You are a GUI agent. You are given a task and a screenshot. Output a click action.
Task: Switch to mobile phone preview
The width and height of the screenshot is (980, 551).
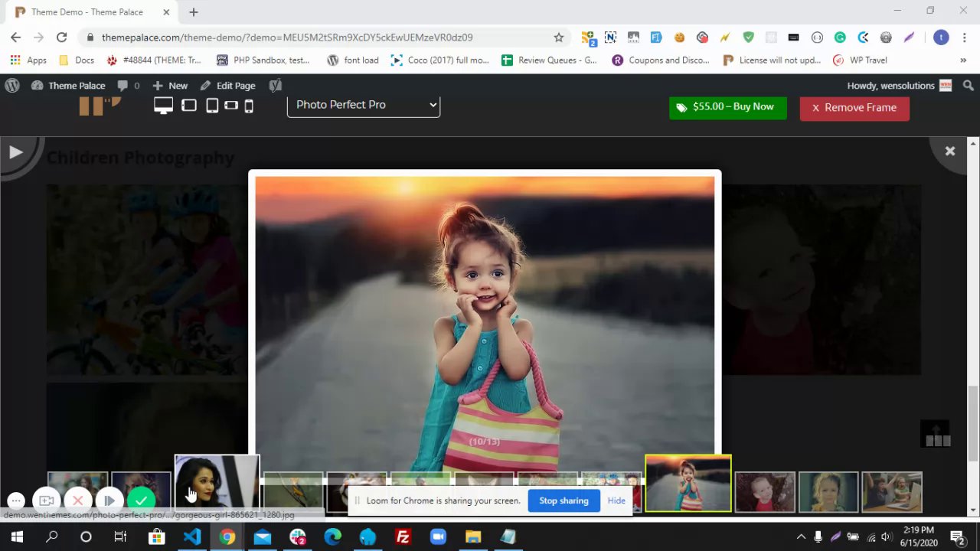[249, 106]
